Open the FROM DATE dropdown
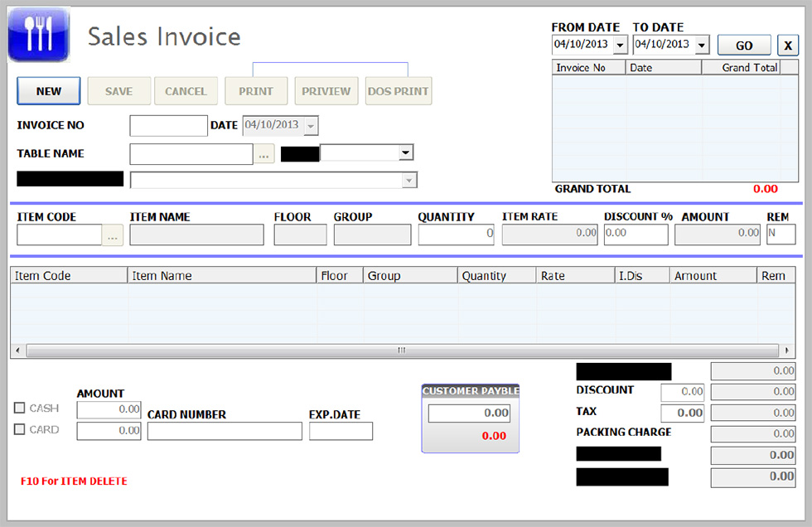 point(619,45)
